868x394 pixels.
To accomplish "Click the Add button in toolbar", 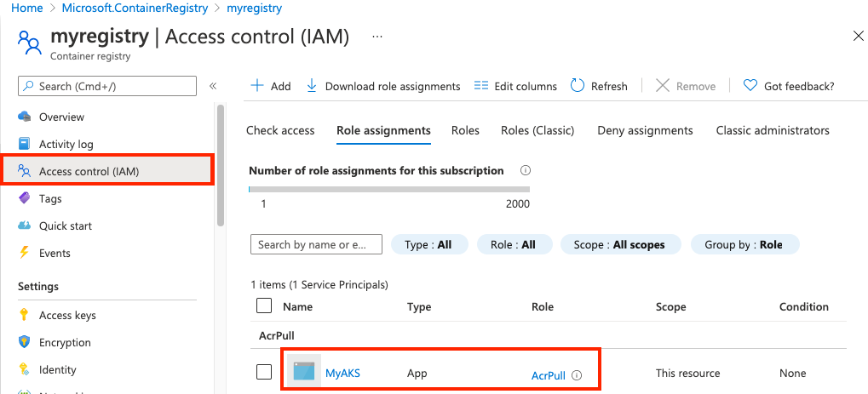I will point(271,86).
